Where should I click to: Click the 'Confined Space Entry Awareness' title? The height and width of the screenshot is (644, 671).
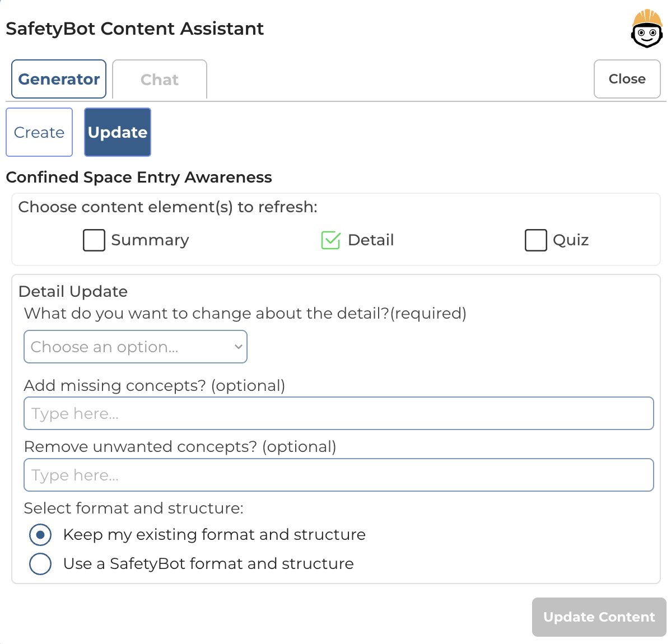click(x=138, y=177)
